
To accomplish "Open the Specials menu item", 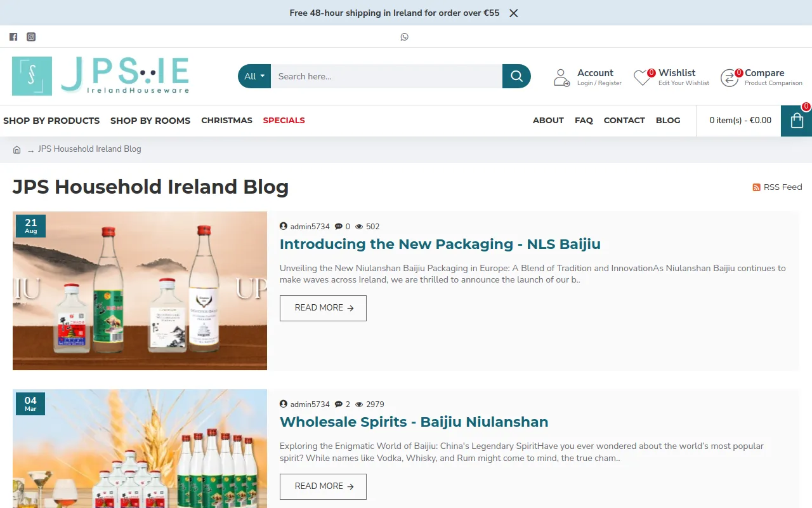I will pos(284,121).
